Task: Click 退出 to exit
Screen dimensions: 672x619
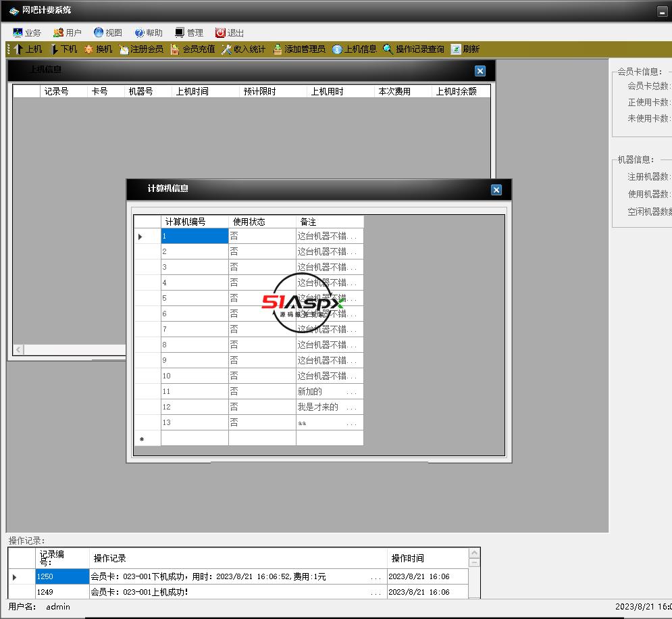Action: click(x=229, y=32)
